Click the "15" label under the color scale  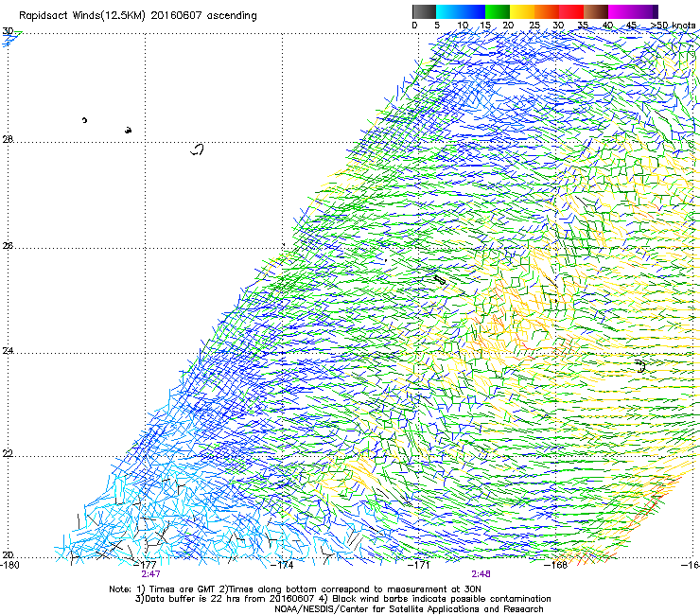tap(485, 26)
